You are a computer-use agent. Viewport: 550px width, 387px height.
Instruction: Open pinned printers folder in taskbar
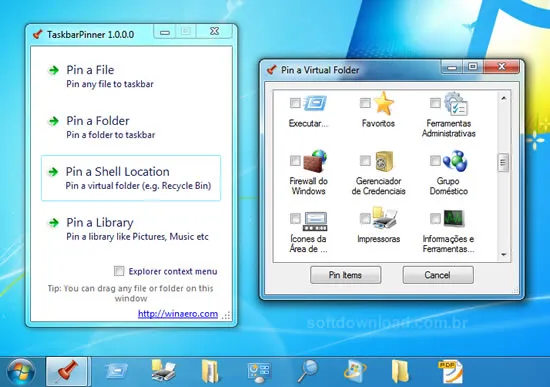[x=163, y=371]
